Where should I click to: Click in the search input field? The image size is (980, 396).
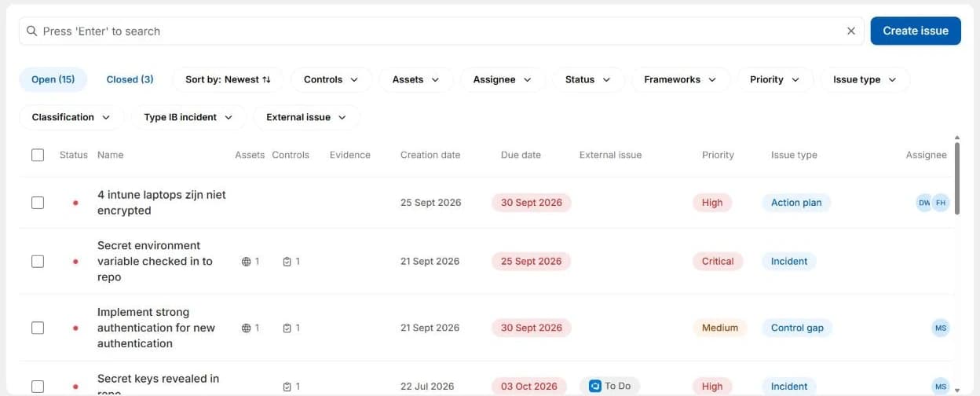pyautogui.click(x=441, y=31)
